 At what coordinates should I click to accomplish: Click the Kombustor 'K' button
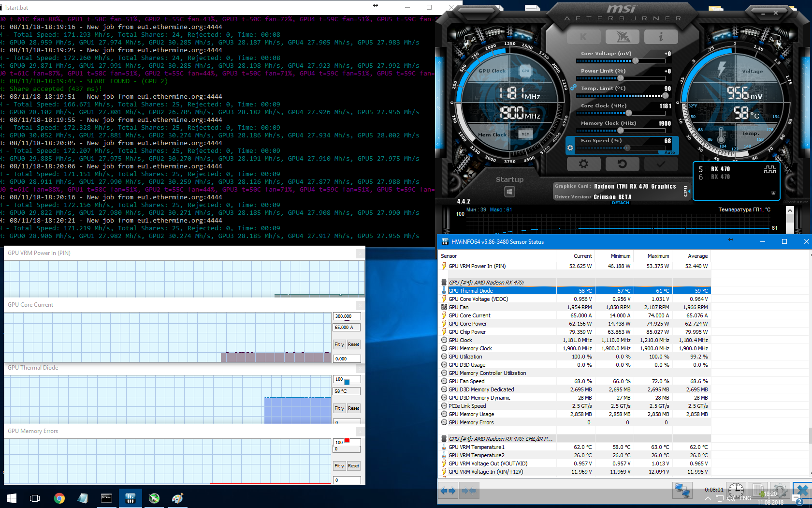pos(583,37)
